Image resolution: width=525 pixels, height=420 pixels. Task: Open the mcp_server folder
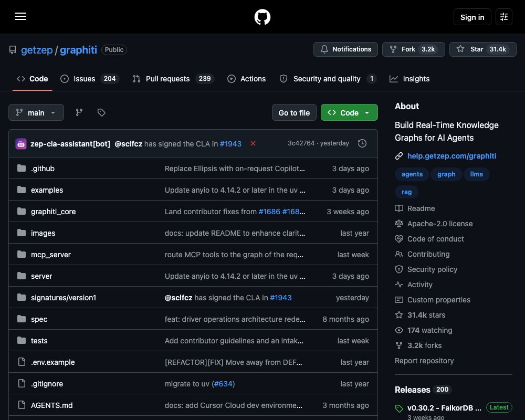50,255
